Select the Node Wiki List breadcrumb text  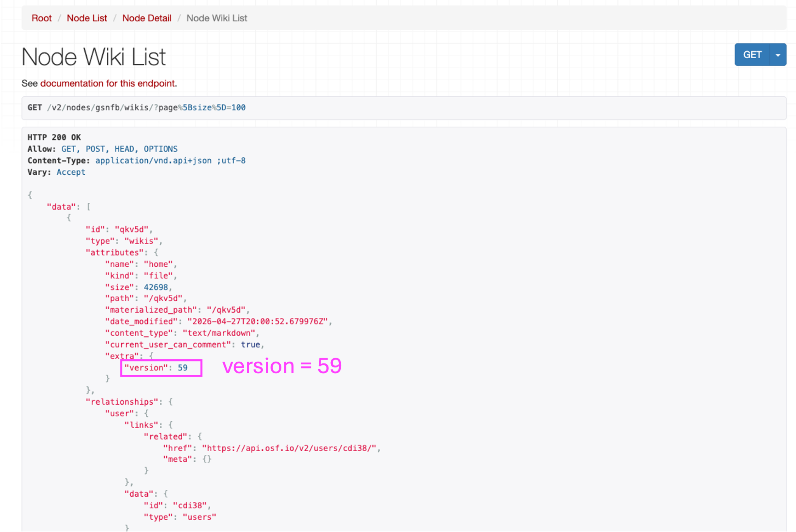tap(217, 18)
